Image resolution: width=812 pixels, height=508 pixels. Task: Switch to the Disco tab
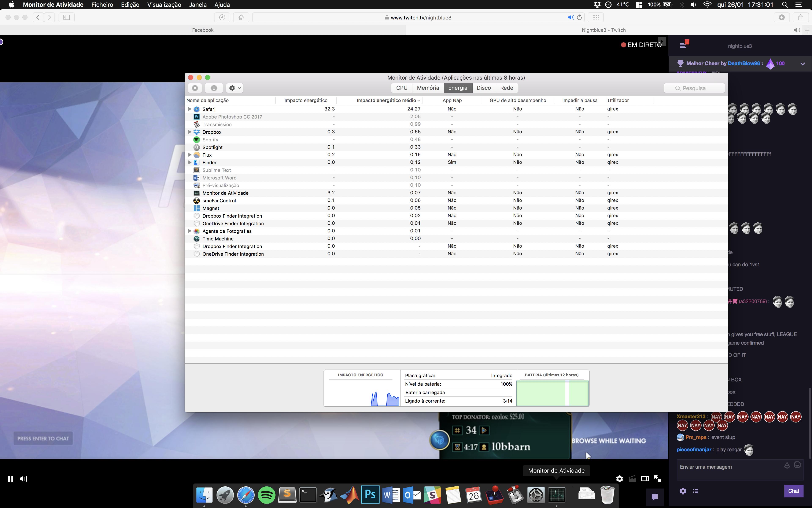[484, 88]
